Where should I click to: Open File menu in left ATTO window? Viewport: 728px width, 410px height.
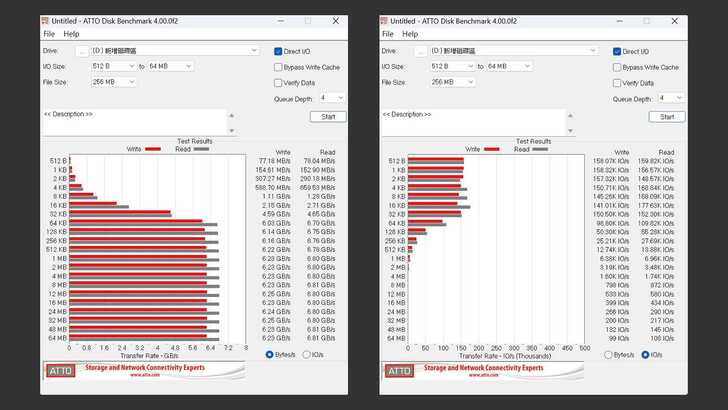[x=49, y=34]
